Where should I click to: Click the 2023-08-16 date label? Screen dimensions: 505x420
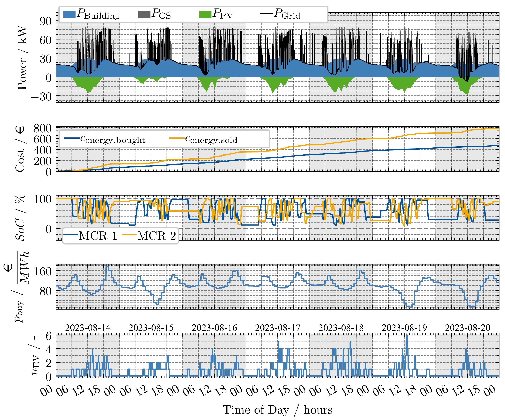click(x=214, y=328)
